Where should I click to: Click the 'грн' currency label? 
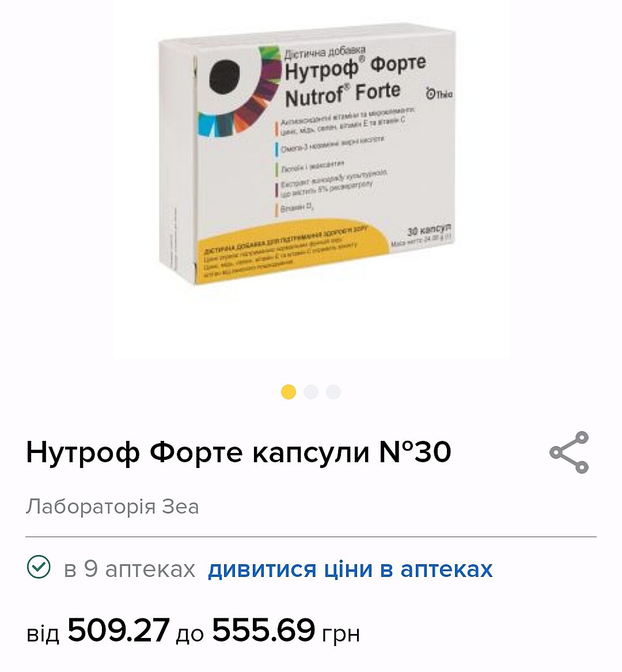point(341,635)
